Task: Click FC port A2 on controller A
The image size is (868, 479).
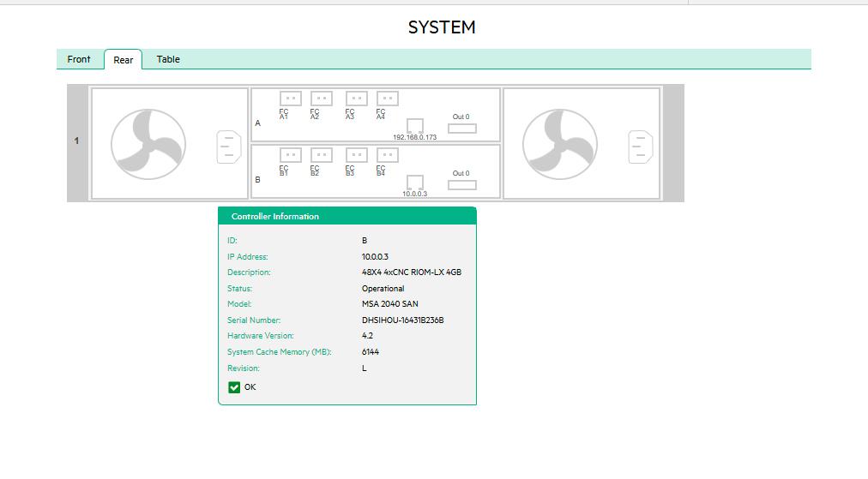Action: point(322,99)
